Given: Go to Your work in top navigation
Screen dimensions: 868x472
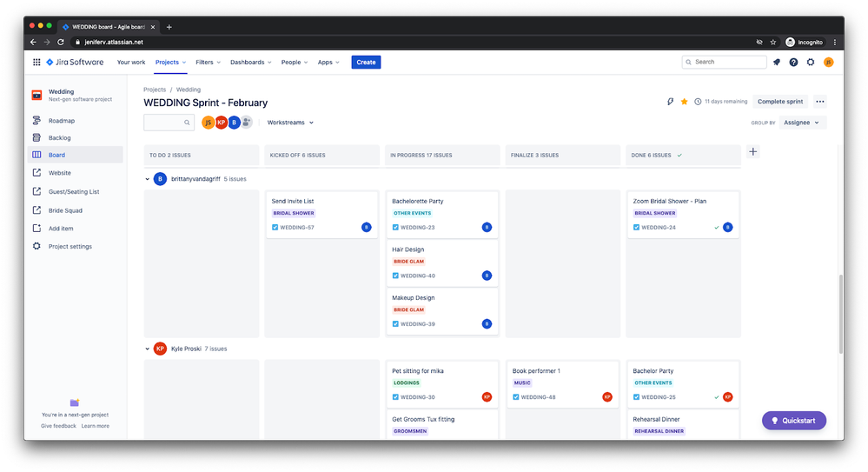Looking at the screenshot, I should (131, 62).
